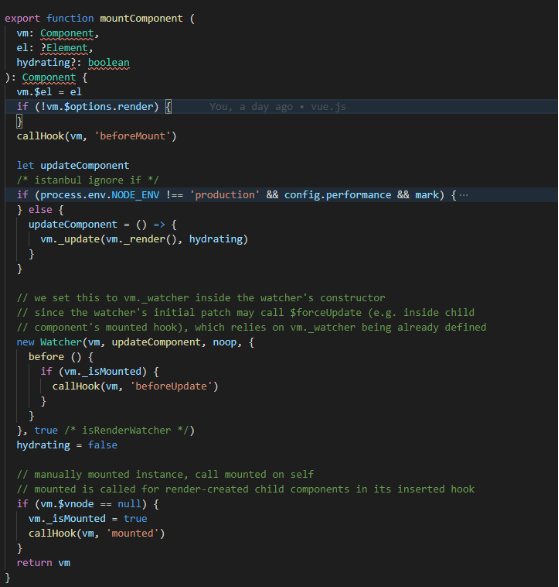Screen dimensions: 559x587
Task: Click the mountComponent function name
Action: 141,18
